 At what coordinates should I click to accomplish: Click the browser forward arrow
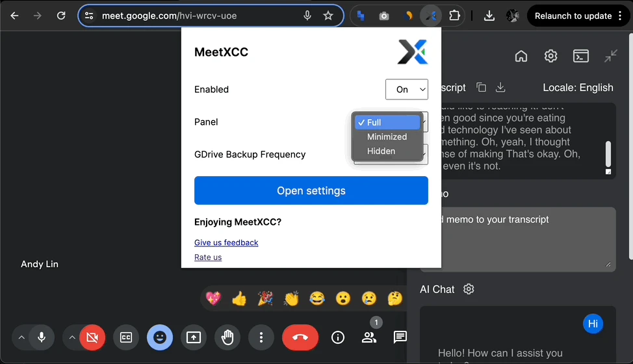coord(38,16)
